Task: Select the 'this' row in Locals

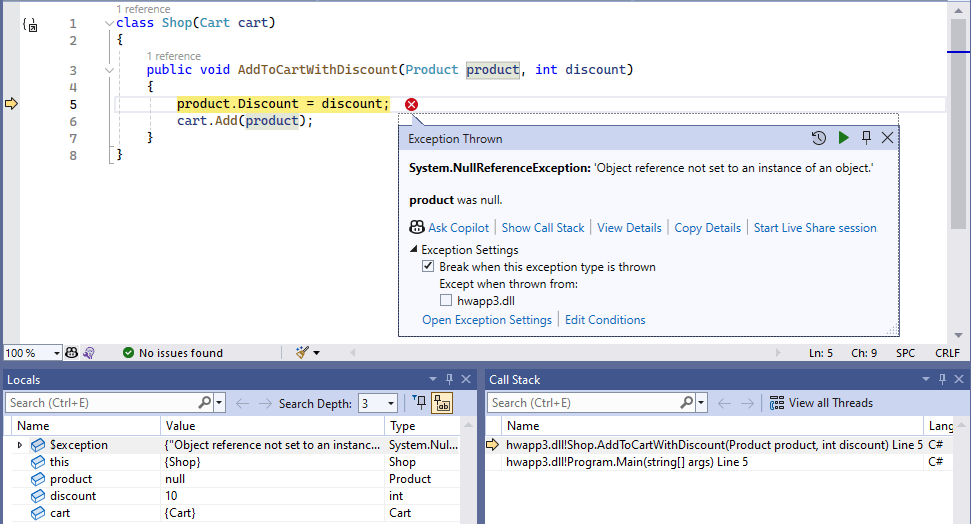Action: pyautogui.click(x=236, y=461)
